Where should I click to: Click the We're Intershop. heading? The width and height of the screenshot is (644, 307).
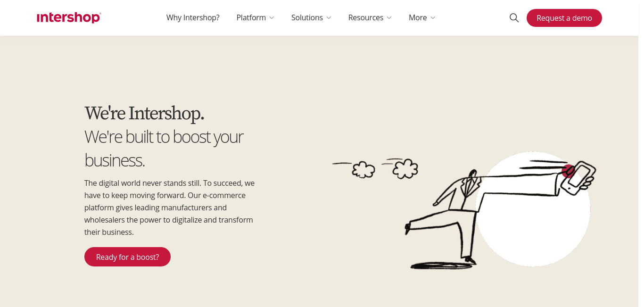(144, 113)
